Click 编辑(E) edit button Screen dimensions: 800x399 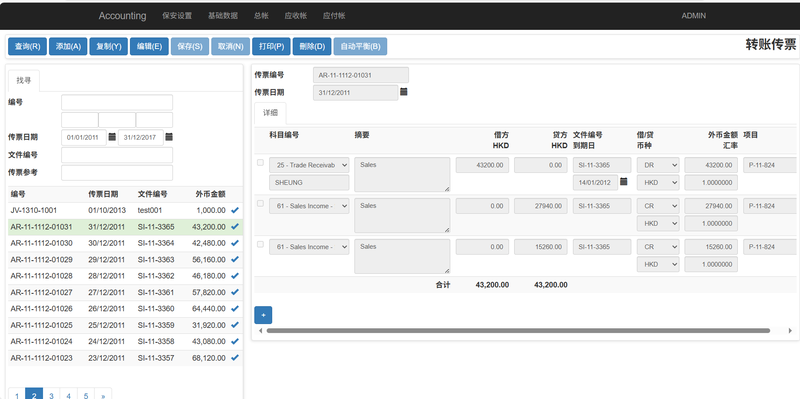click(x=149, y=46)
